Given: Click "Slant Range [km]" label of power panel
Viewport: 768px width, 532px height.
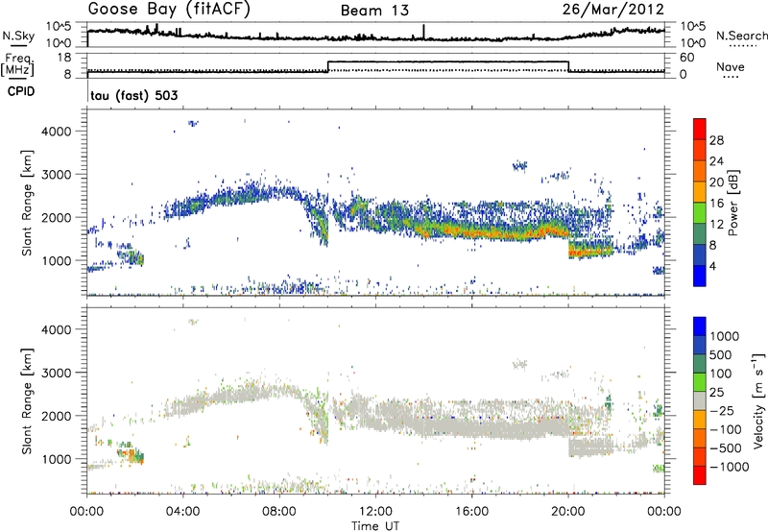Looking at the screenshot, I should pos(27,203).
